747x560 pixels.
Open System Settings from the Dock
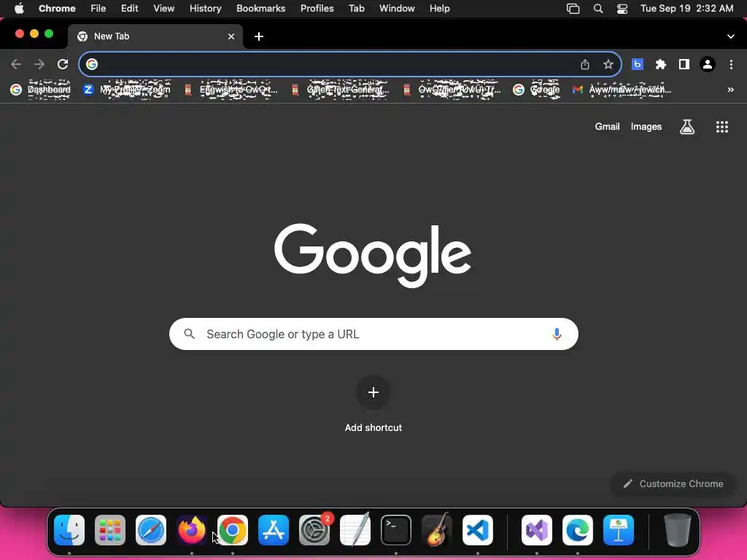314,530
